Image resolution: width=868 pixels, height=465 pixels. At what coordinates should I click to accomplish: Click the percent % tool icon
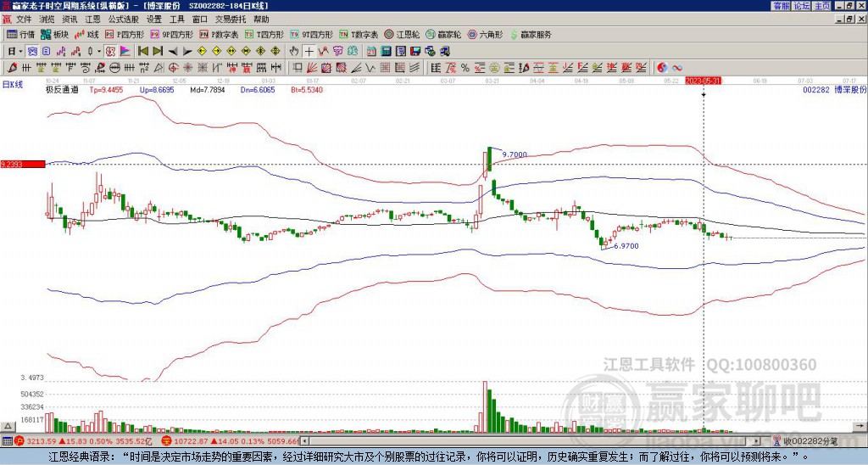click(465, 68)
